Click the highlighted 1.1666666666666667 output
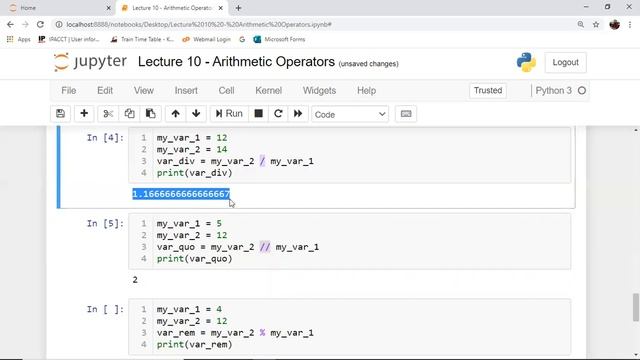 coord(181,194)
